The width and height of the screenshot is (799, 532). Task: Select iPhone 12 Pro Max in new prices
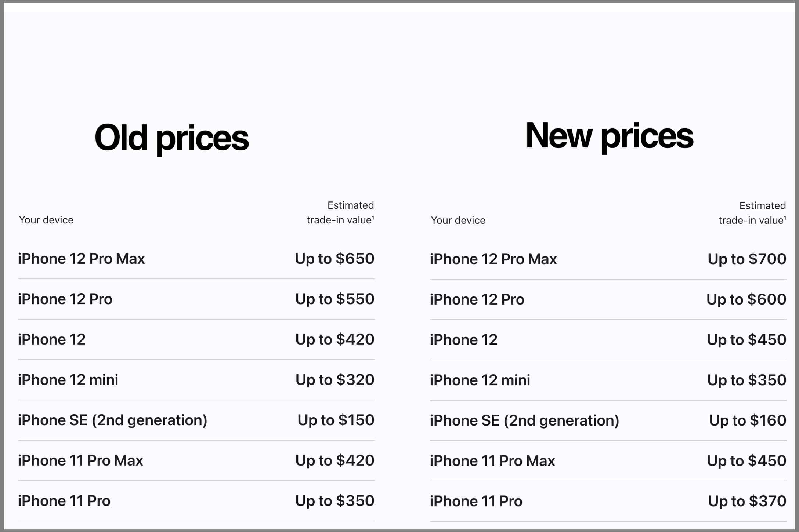click(x=493, y=259)
